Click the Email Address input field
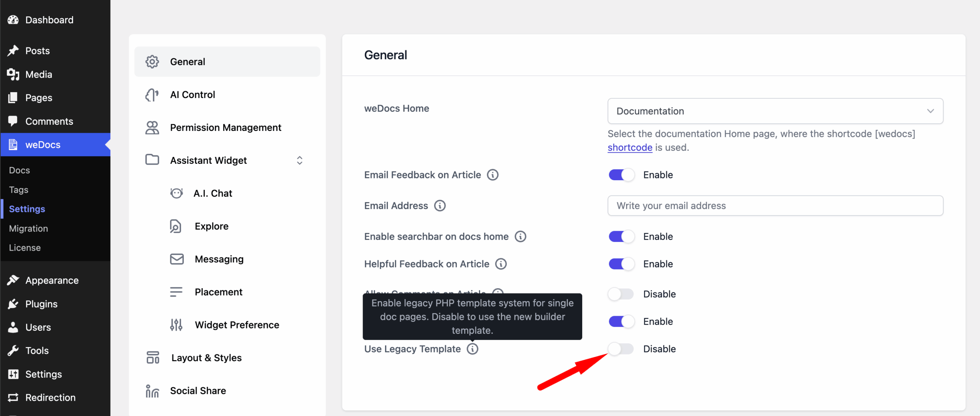 pos(775,206)
